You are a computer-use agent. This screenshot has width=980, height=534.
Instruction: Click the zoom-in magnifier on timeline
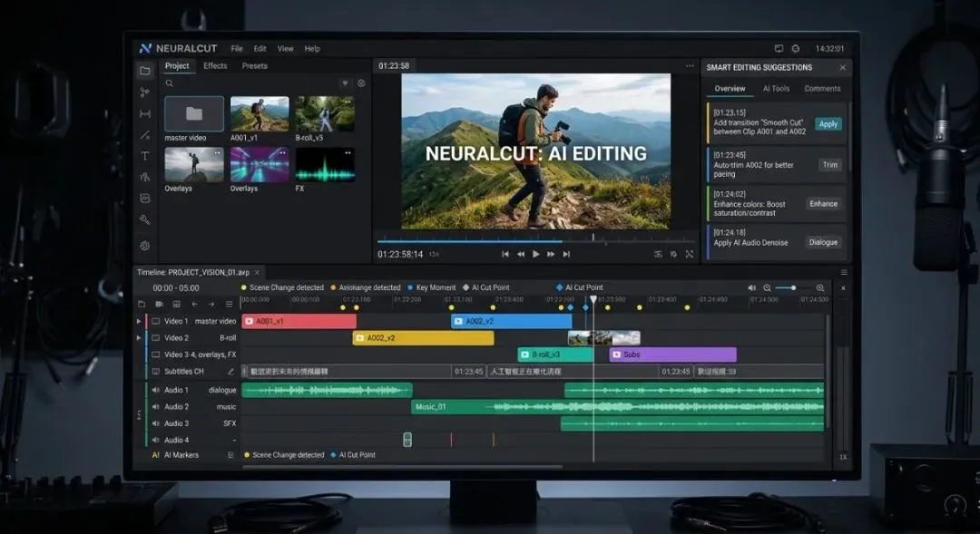[820, 287]
